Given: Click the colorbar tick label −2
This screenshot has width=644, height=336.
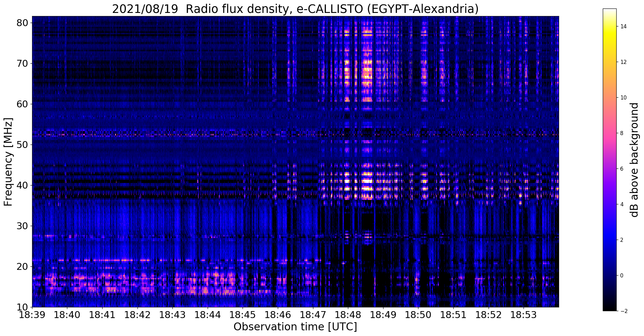Looking at the screenshot, I should [x=623, y=311].
